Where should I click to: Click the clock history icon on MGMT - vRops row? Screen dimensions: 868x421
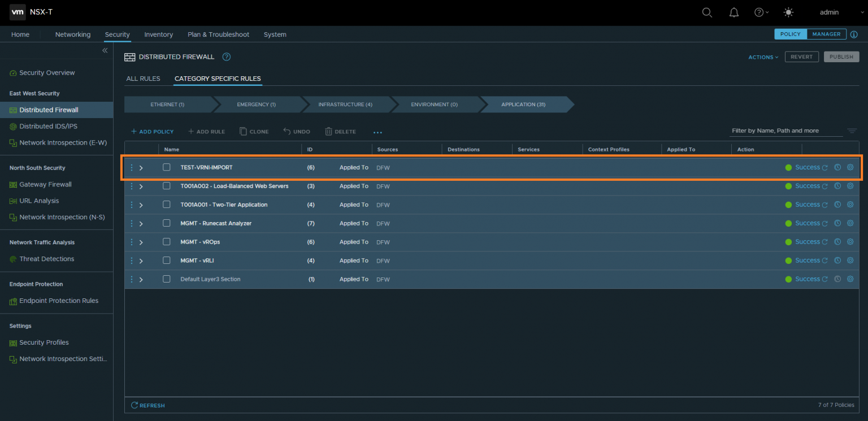[x=837, y=241]
